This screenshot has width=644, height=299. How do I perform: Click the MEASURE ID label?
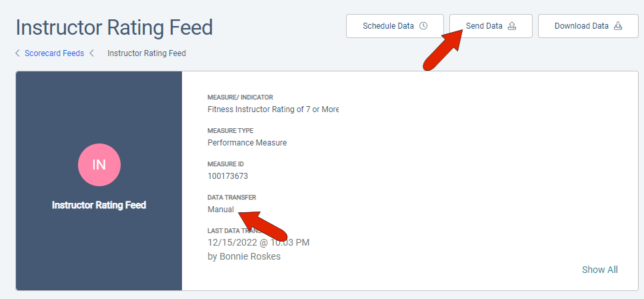[x=225, y=164]
